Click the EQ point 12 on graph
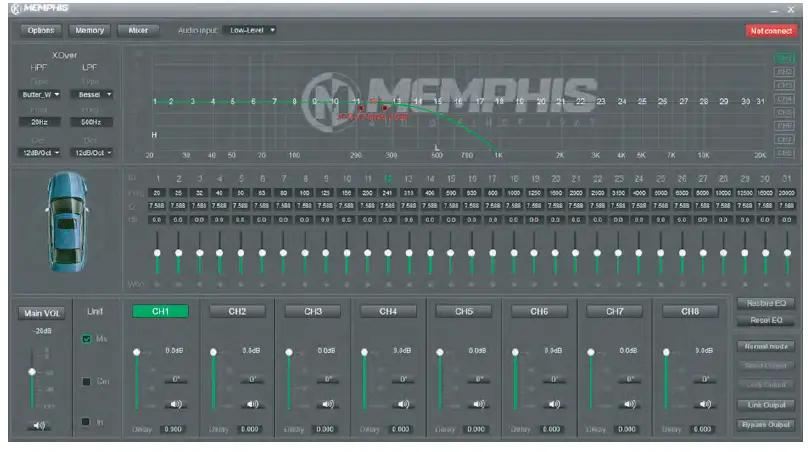The height and width of the screenshot is (452, 808). coord(375,101)
